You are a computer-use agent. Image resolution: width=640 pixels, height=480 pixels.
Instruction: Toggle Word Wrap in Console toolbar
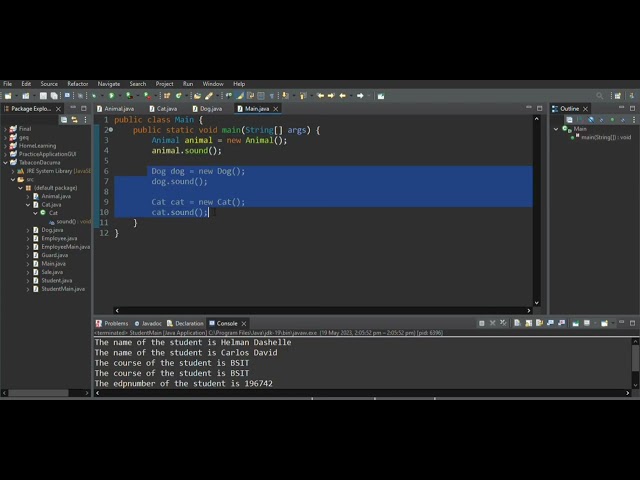coord(540,323)
